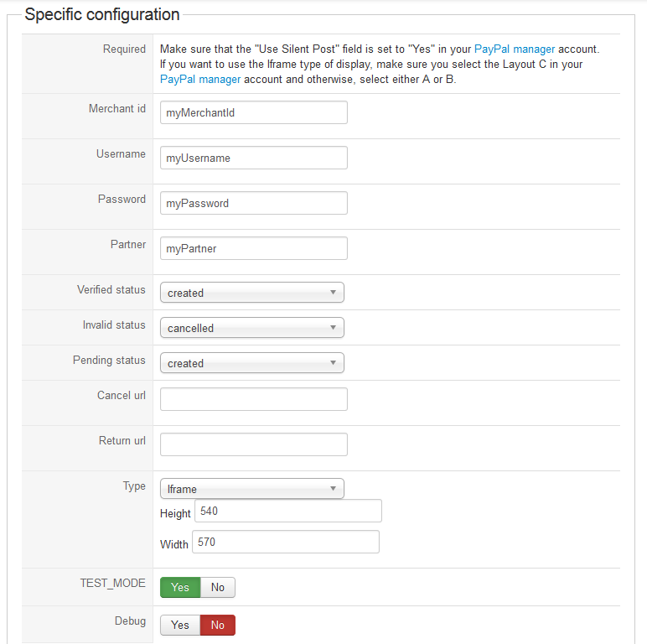The image size is (647, 644).
Task: Click the arrow of the Type dropdown
Action: pyautogui.click(x=333, y=488)
